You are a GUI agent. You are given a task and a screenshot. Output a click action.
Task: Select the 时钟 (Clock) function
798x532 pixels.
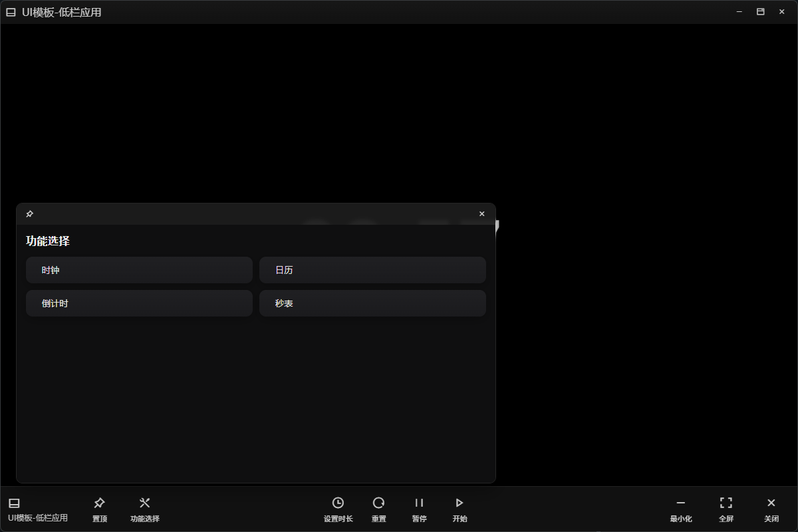click(x=139, y=270)
